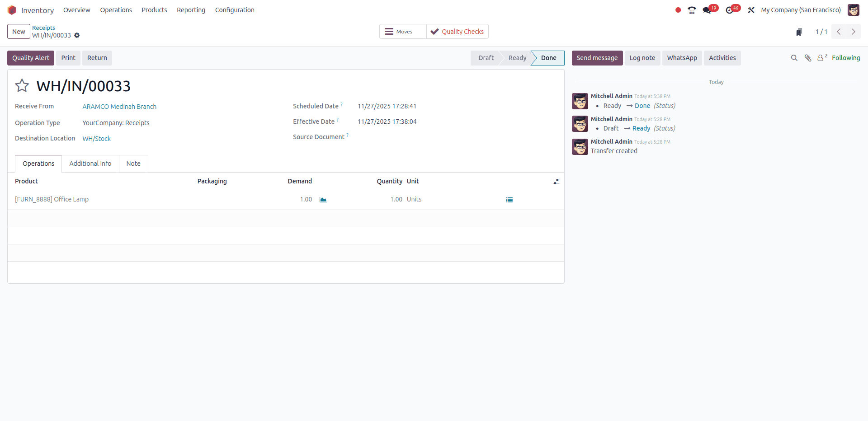Switch to the Additional Info tab
Screen dimensions: 868x421
pos(90,164)
